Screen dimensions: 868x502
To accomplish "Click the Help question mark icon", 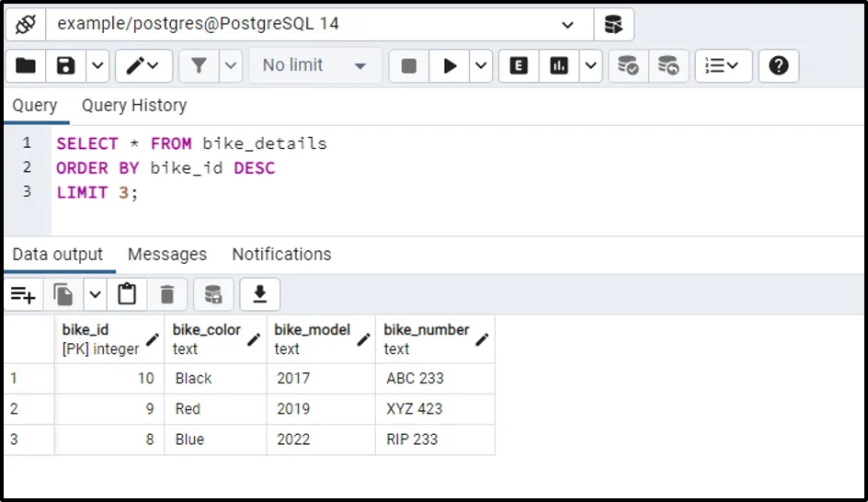I will (x=778, y=65).
